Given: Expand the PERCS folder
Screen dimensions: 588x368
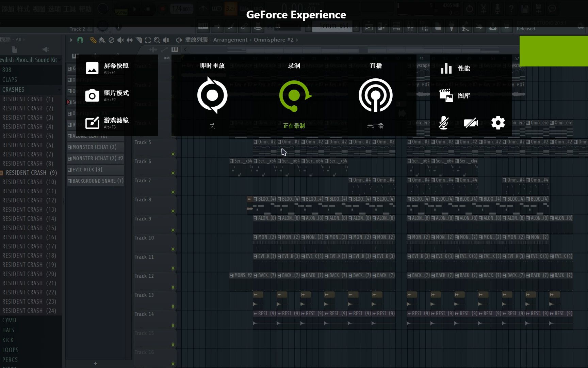Looking at the screenshot, I should tap(31, 360).
